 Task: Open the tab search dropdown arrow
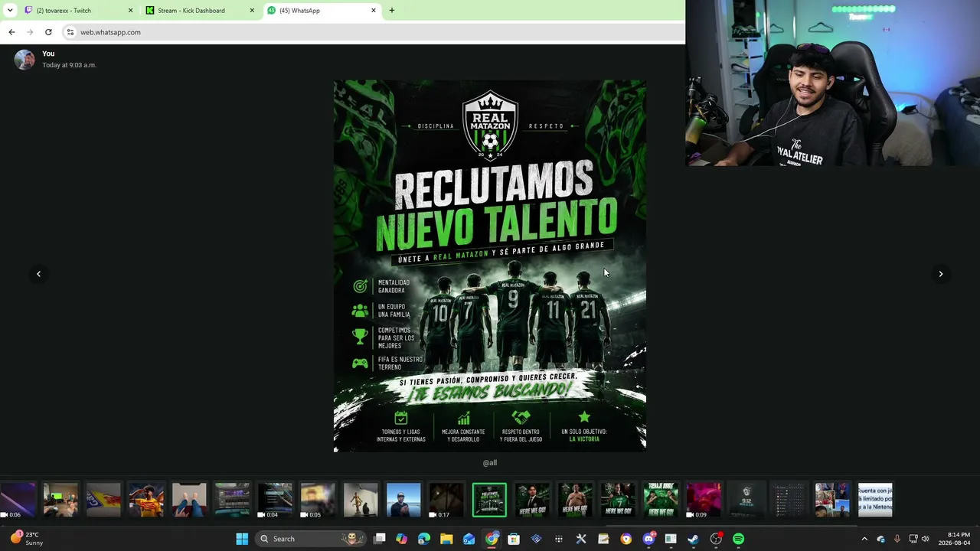(x=10, y=11)
